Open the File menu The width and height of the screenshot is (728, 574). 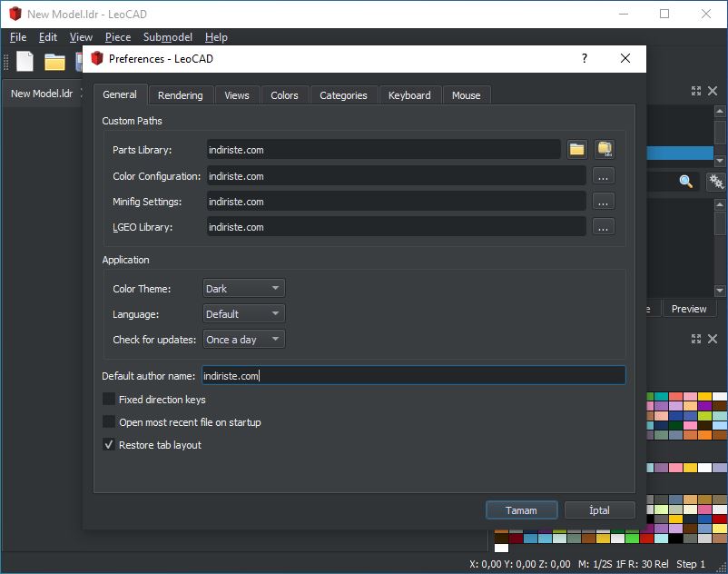point(18,37)
